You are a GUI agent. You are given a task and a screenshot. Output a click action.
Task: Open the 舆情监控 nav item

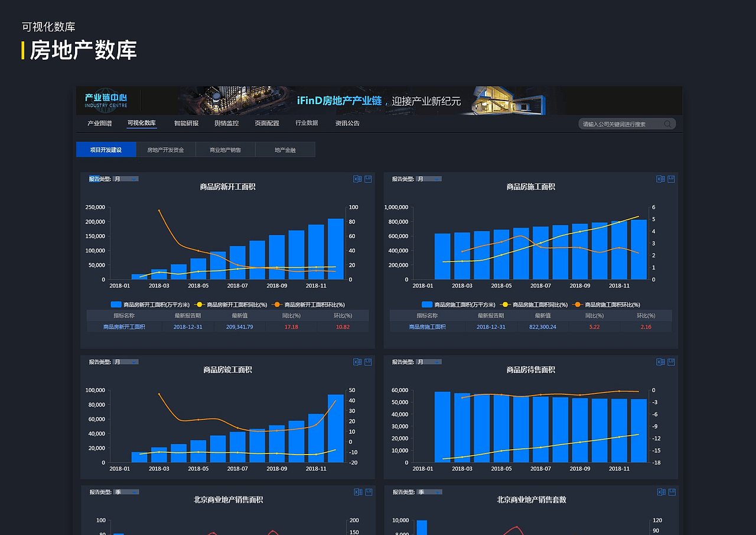[226, 123]
